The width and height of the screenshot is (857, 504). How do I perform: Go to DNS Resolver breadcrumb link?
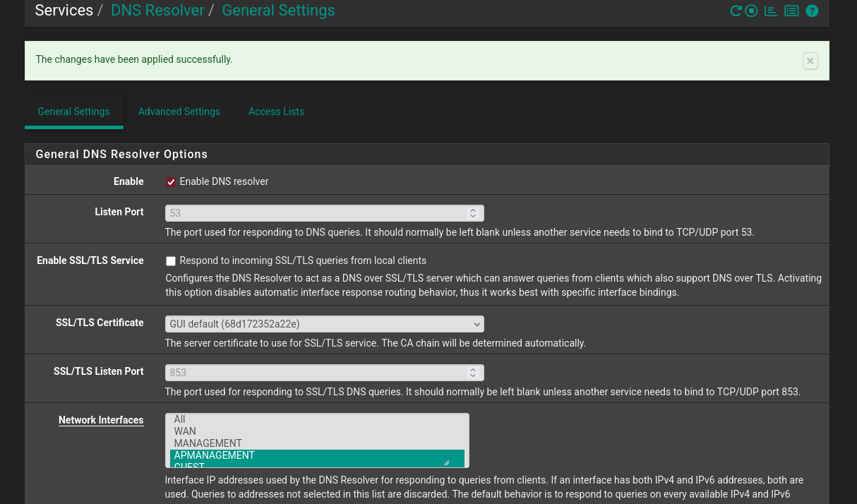coord(157,11)
